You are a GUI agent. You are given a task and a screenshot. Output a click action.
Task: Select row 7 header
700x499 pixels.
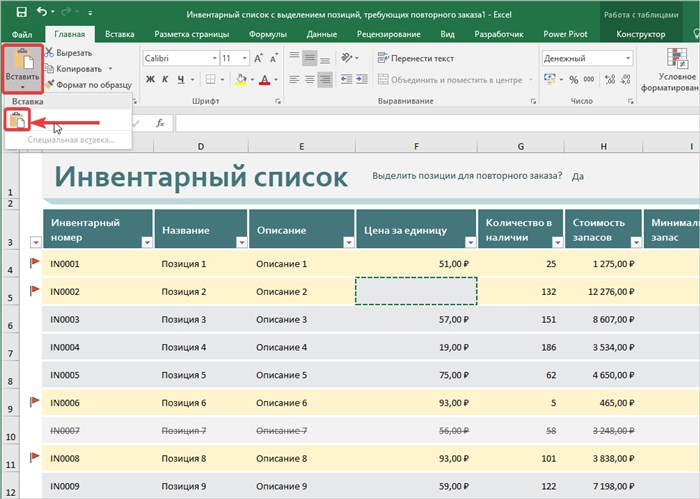[x=10, y=347]
